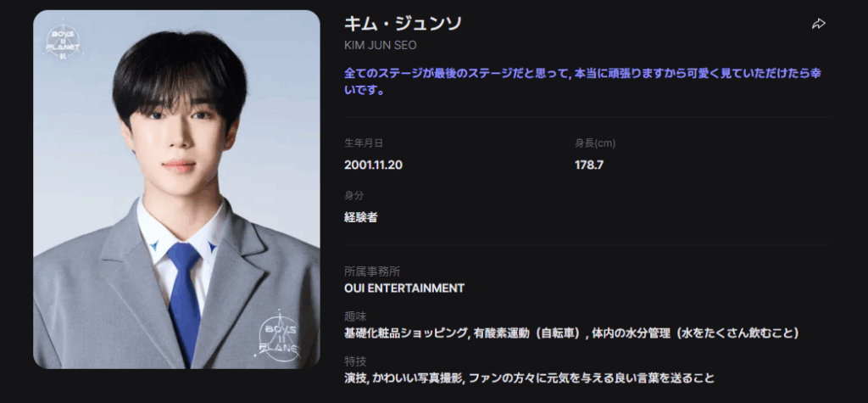Image resolution: width=868 pixels, height=403 pixels.
Task: Click the hobbies text starting with 基礎化粧品ショッピング
Action: (x=572, y=333)
